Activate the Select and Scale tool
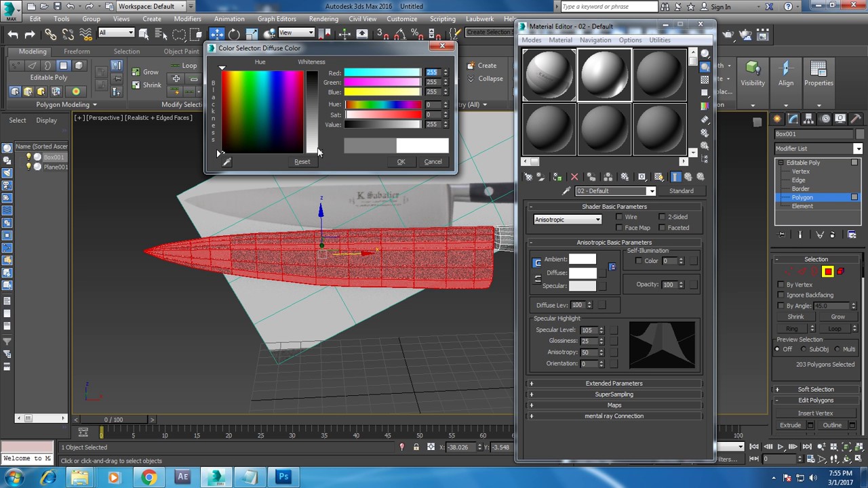 pyautogui.click(x=252, y=34)
